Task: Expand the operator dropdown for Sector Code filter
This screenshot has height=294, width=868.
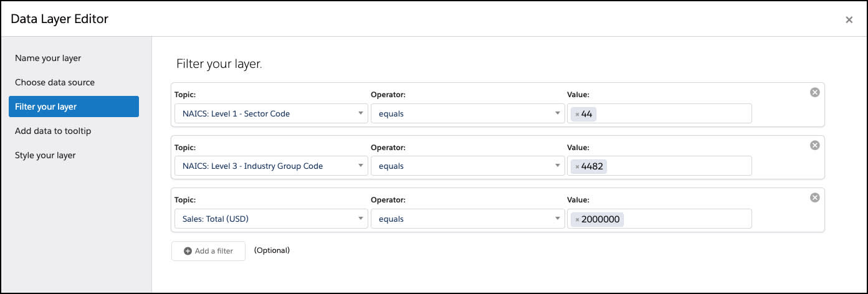Action: [468, 113]
